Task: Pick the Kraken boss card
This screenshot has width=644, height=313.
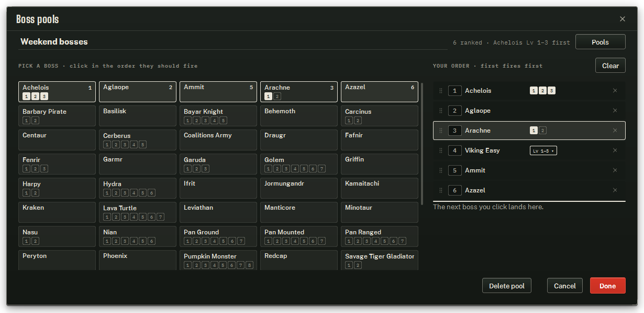Action: click(57, 212)
